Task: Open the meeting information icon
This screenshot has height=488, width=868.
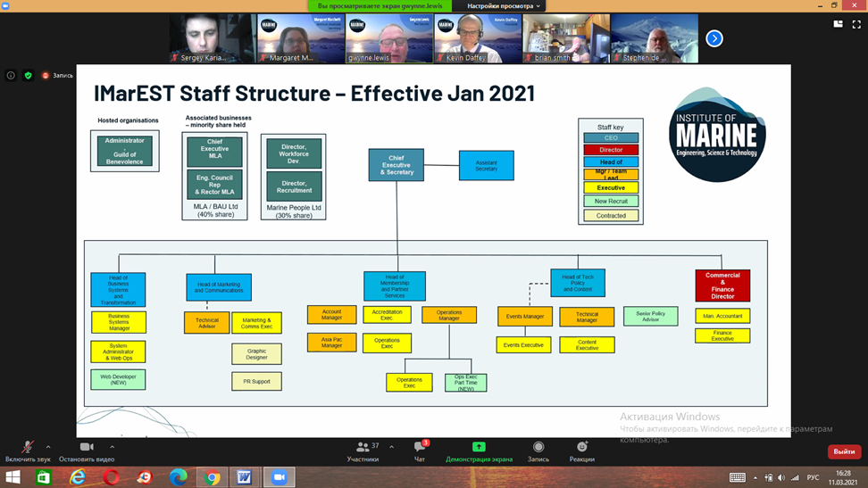Action: (x=11, y=75)
